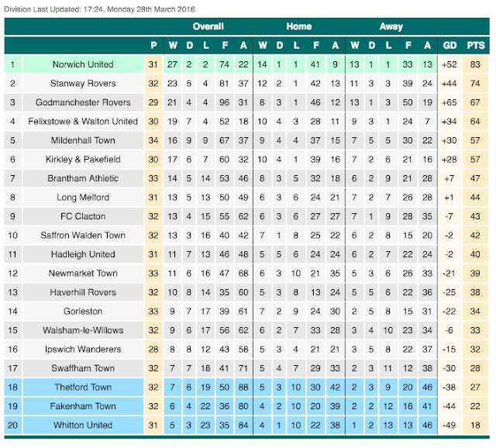Click Thetford Town's 88 goals against
Screen dimensions: 496x448
click(x=243, y=388)
